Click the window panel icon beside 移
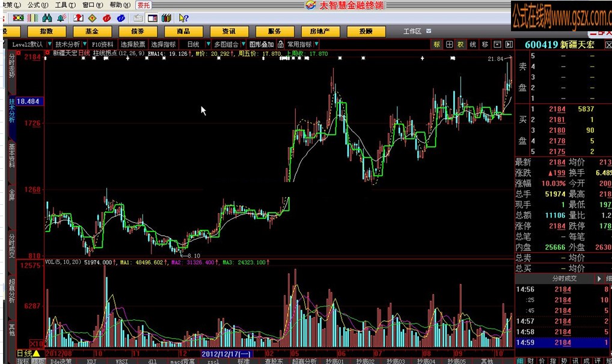This screenshot has width=612, height=364. click(x=497, y=44)
